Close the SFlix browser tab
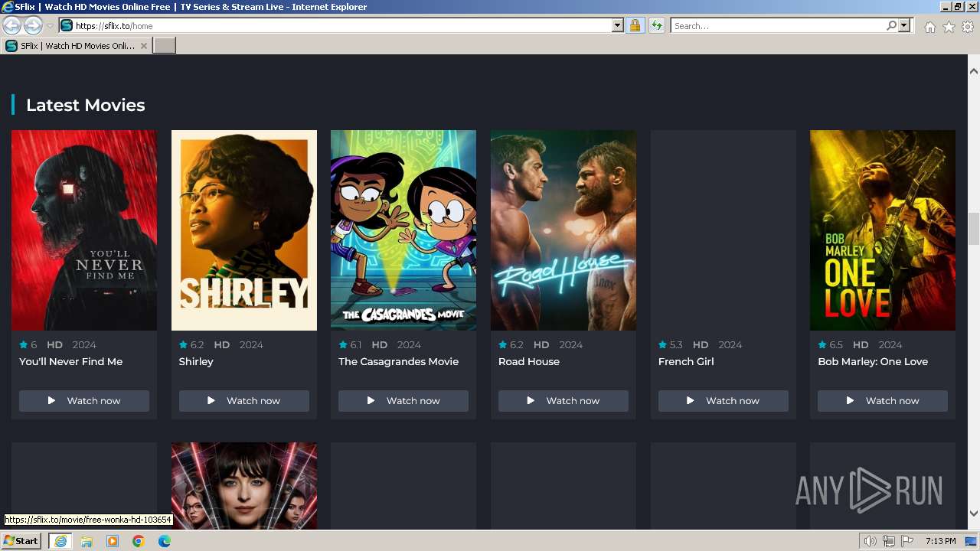 [144, 46]
